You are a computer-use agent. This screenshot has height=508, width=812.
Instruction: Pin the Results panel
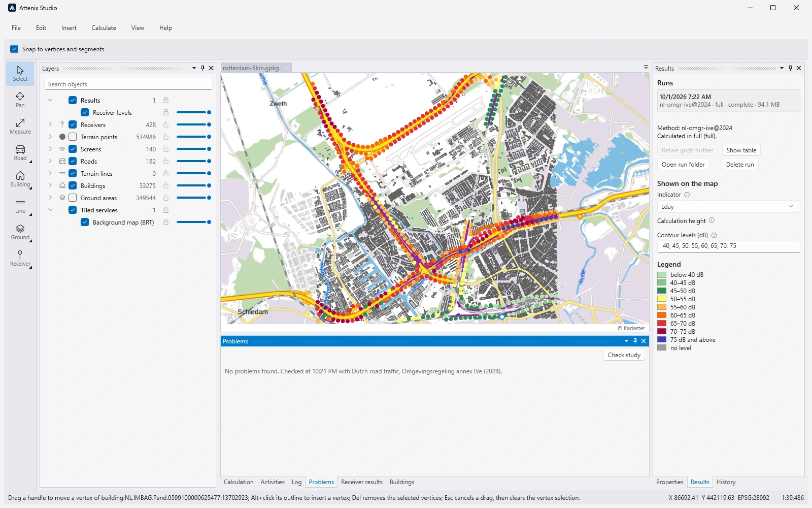click(x=790, y=68)
